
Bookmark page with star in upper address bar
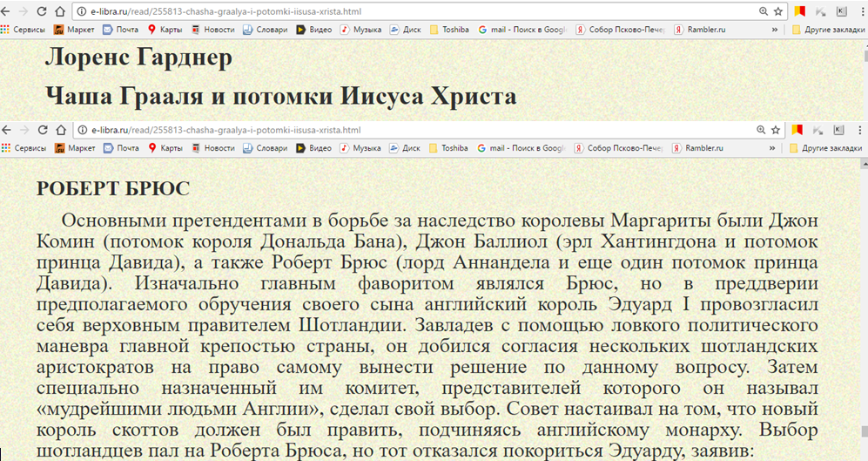(777, 11)
